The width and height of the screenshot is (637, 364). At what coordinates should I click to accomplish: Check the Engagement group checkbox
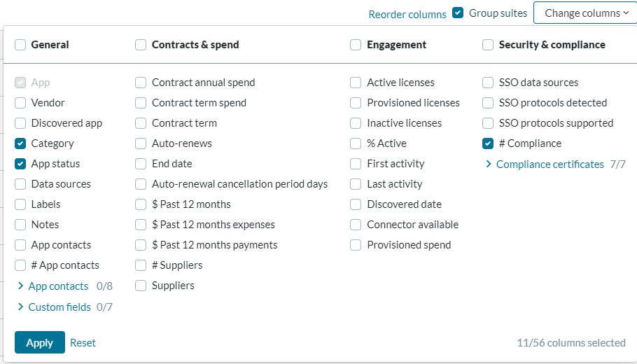pyautogui.click(x=356, y=45)
